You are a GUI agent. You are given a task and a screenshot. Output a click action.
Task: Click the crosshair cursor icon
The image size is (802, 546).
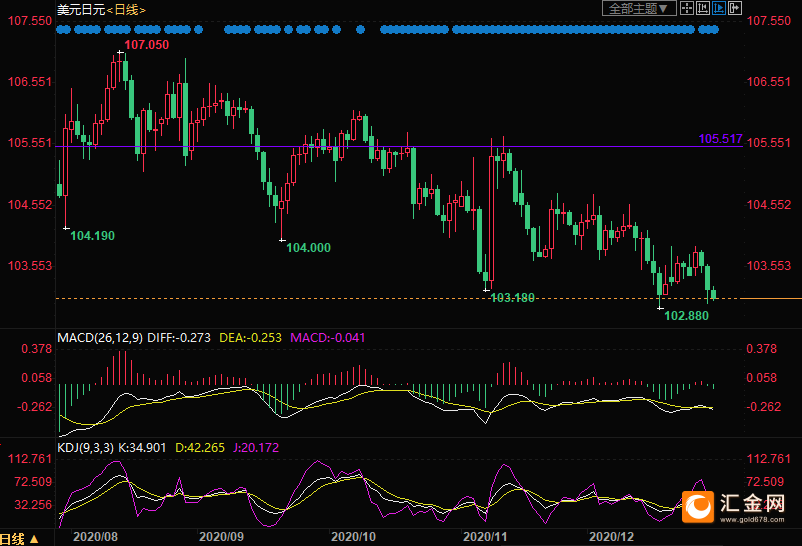(x=687, y=8)
